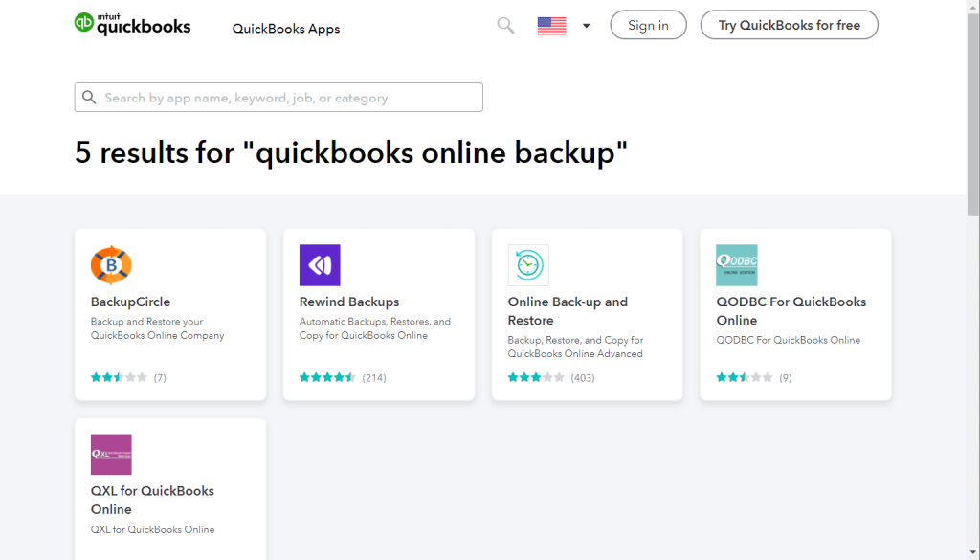Click BackupCircle star rating
980x560 pixels.
click(119, 377)
